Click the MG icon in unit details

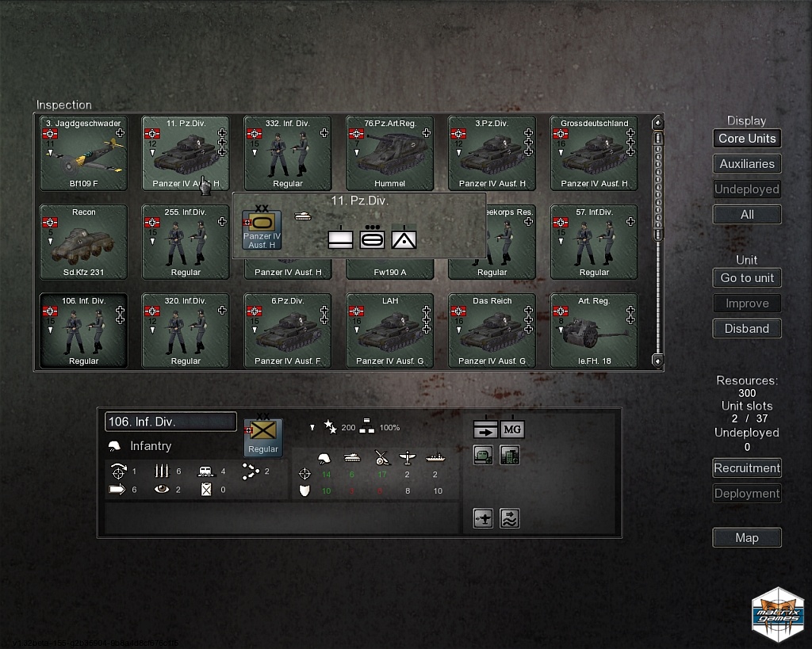[x=512, y=429]
